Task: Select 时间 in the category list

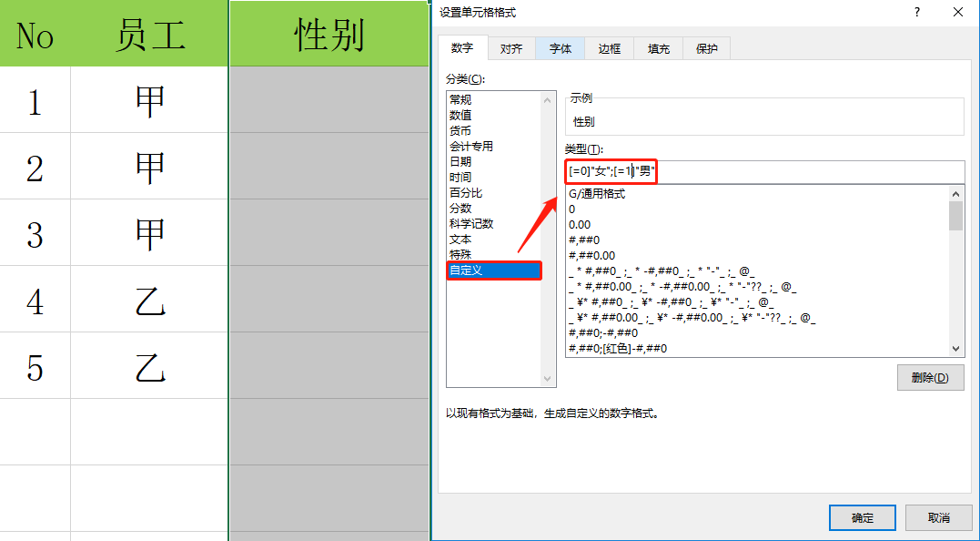Action: pos(494,177)
